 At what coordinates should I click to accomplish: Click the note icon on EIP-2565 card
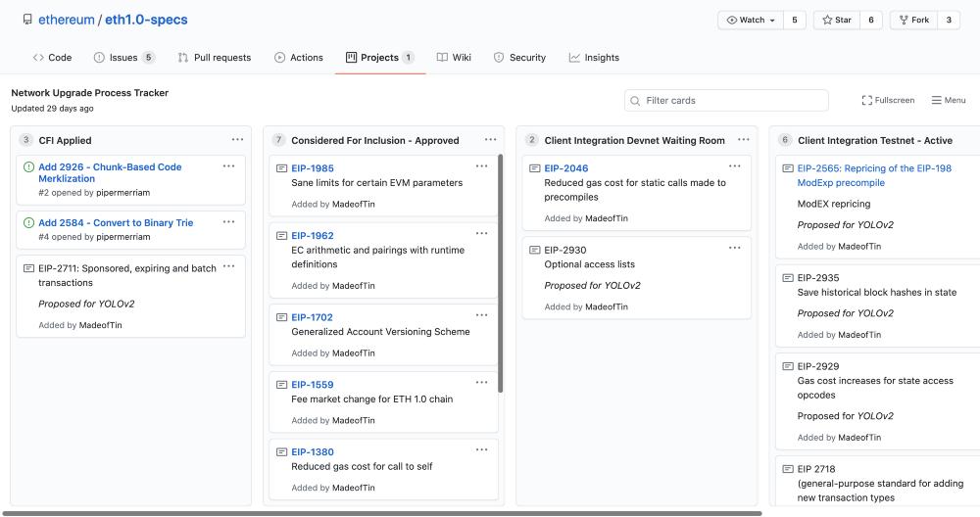pos(788,168)
